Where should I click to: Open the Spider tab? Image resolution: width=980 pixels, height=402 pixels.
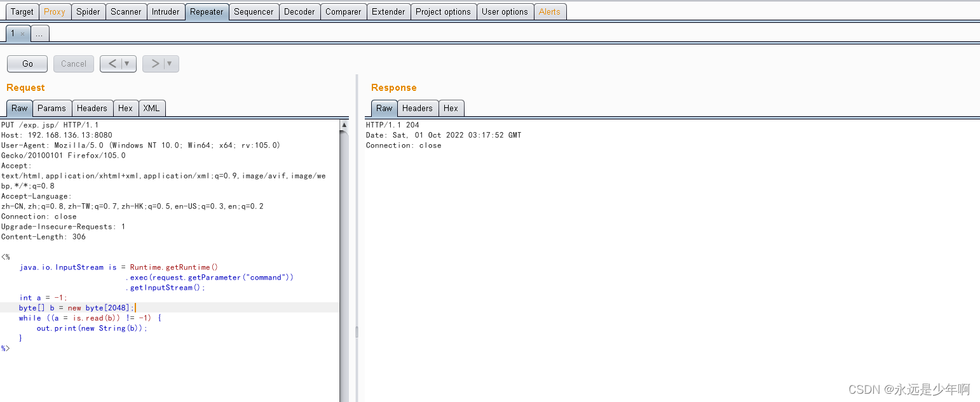[88, 11]
